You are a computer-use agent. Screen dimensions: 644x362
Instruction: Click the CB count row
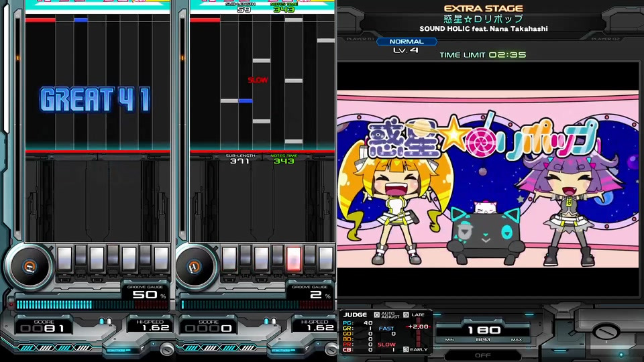point(358,350)
